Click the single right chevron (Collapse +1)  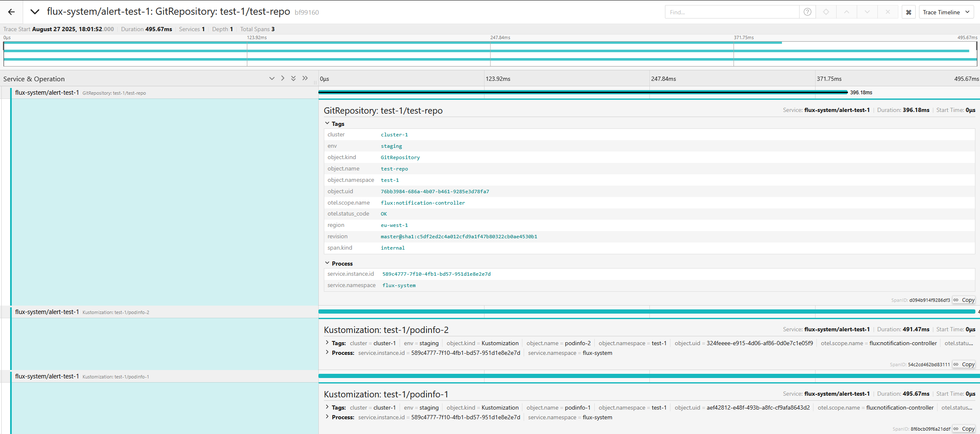[283, 78]
